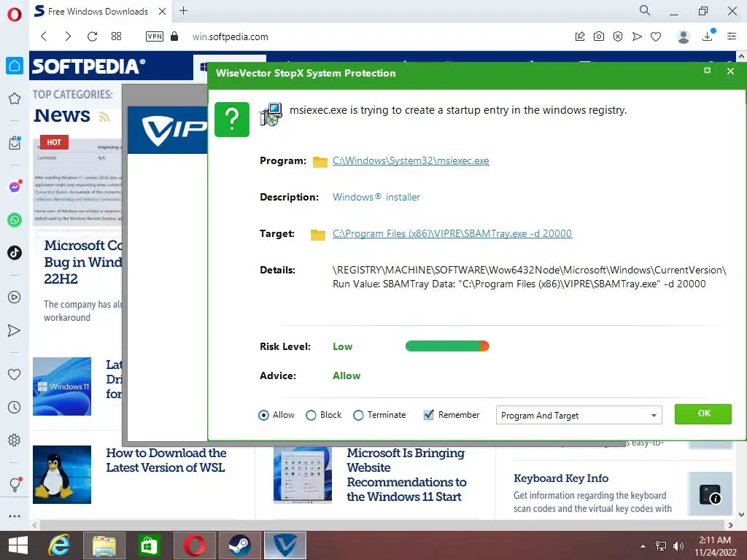The width and height of the screenshot is (747, 560).
Task: Click the address bar lock icon
Action: tap(174, 36)
